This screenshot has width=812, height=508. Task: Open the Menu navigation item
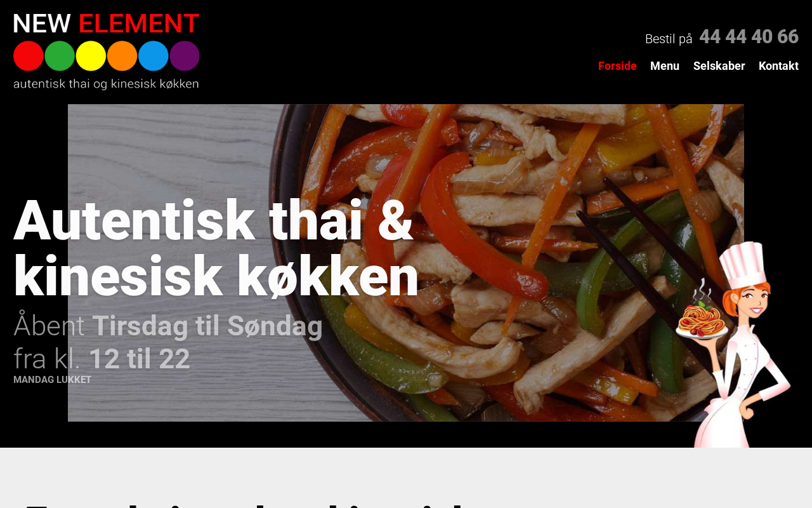[665, 66]
